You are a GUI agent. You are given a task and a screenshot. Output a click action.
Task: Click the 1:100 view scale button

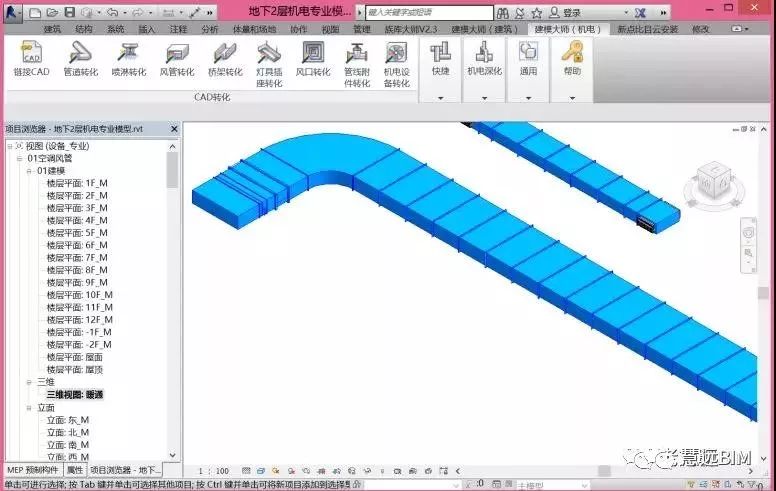[213, 471]
